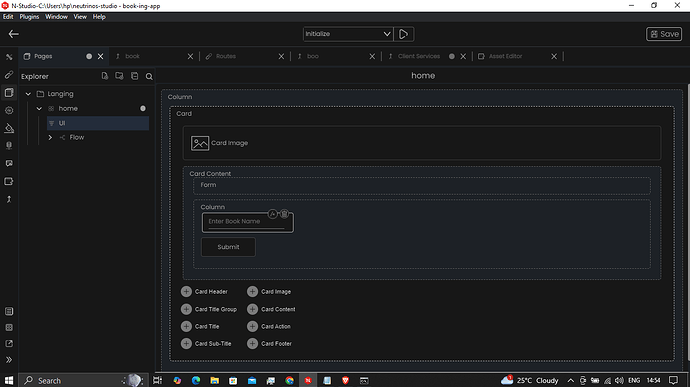Close the Client Services tab

(463, 56)
